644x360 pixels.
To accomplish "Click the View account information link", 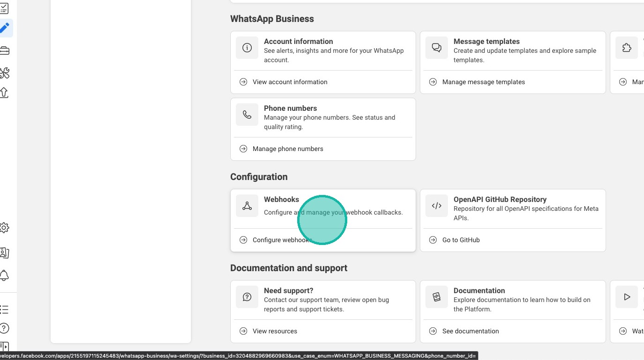I will point(290,82).
